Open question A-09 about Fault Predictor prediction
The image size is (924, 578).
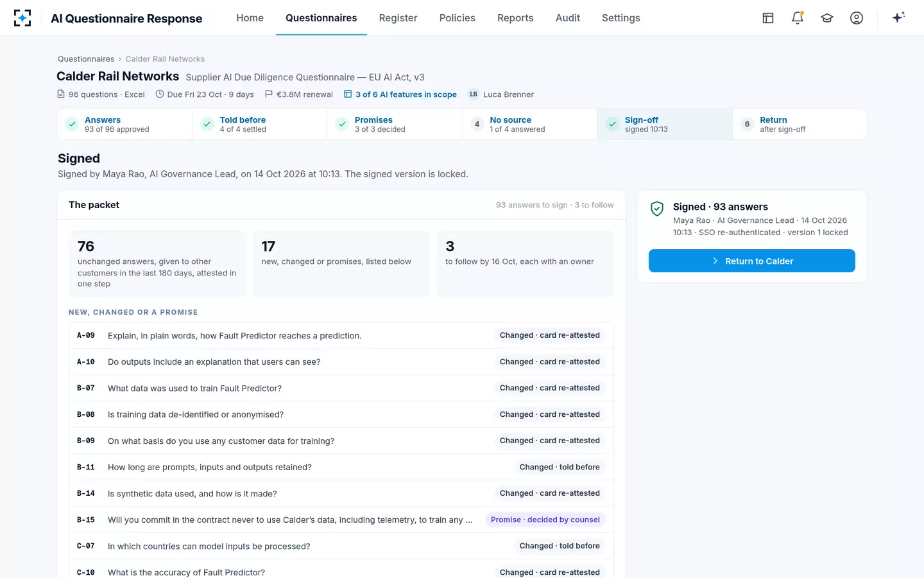point(341,335)
